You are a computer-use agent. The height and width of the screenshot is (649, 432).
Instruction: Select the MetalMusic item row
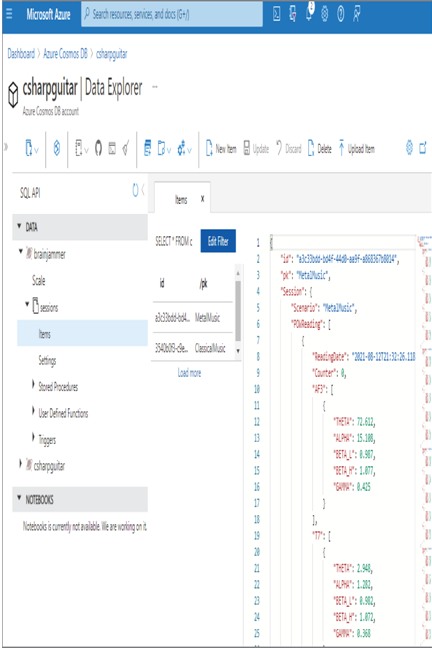click(x=193, y=317)
